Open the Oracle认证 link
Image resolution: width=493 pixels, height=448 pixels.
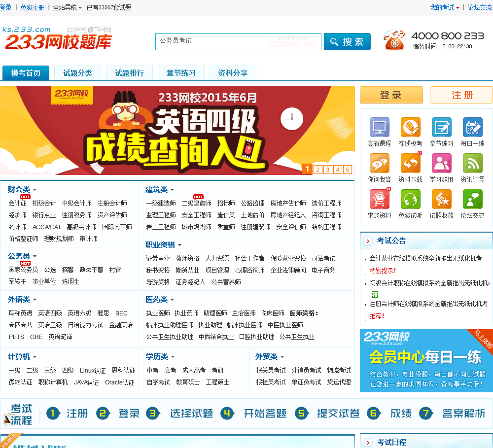pyautogui.click(x=120, y=382)
